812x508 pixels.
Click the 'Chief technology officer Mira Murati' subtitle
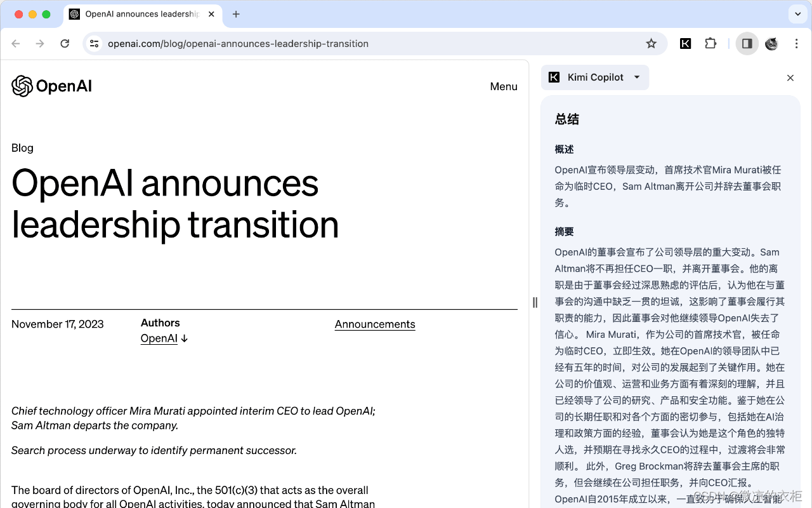click(193, 418)
